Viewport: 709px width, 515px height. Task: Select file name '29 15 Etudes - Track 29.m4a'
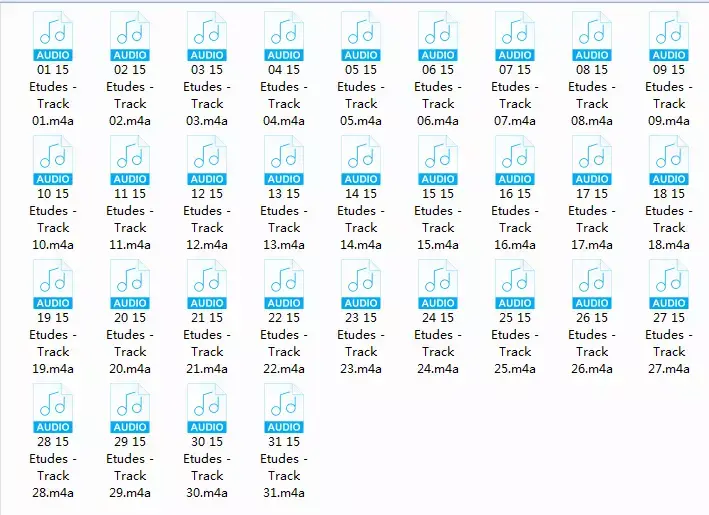[130, 467]
